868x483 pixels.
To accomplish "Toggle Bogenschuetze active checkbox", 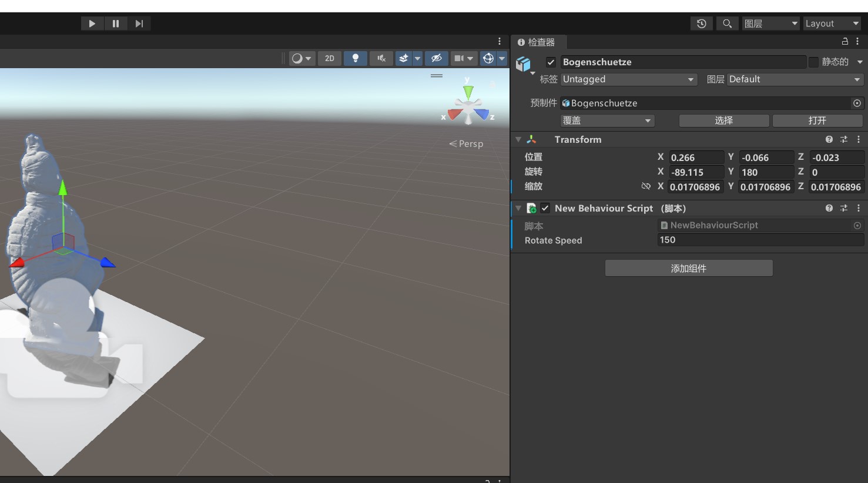I will coord(551,62).
